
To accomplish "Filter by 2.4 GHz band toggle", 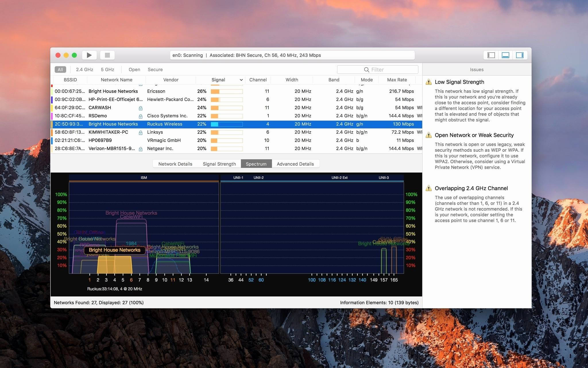I will coord(83,69).
